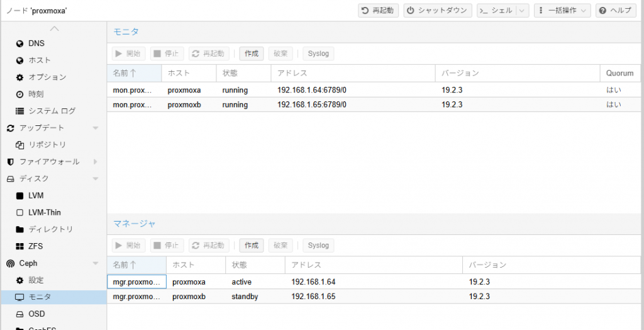This screenshot has height=330, width=644.
Task: Click the OSD disk icon
Action: pos(19,314)
